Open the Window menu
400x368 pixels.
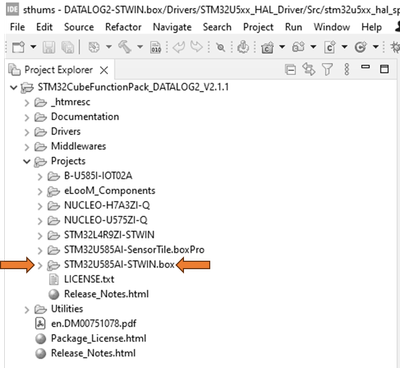[332, 27]
